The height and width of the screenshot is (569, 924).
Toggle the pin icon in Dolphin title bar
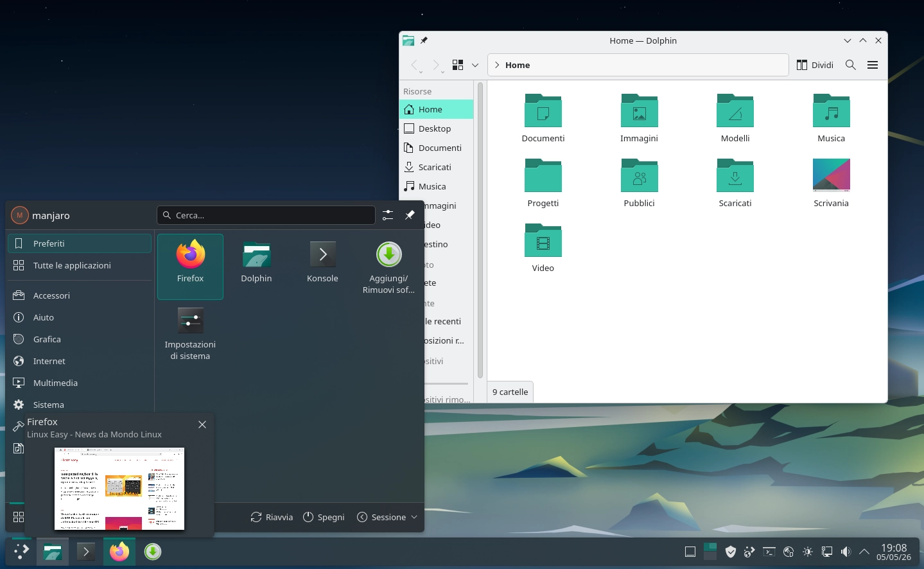[424, 40]
